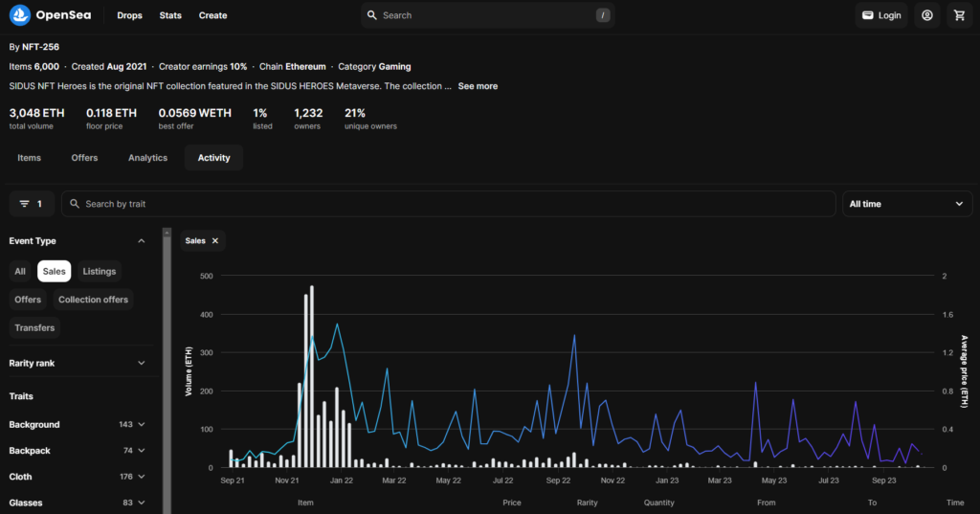Click the Rarity column header
This screenshot has width=980, height=514.
(x=588, y=503)
